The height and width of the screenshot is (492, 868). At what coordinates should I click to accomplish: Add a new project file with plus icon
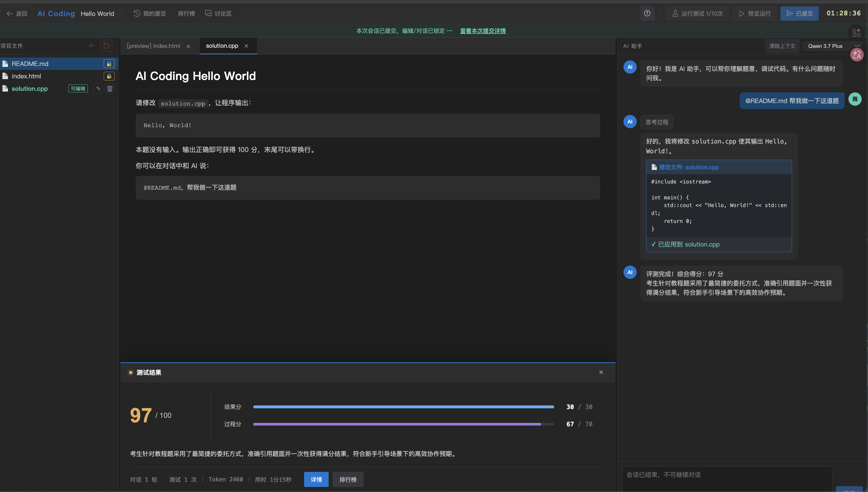(x=91, y=46)
